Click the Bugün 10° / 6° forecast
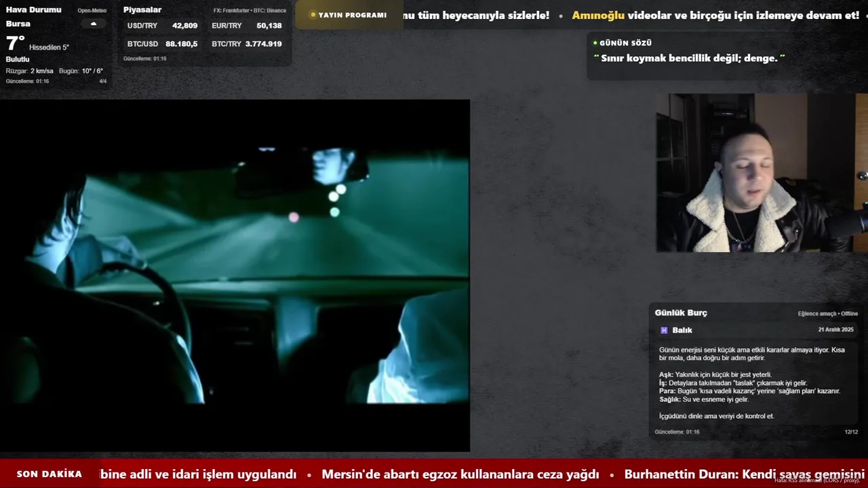The height and width of the screenshot is (488, 868). [81, 71]
